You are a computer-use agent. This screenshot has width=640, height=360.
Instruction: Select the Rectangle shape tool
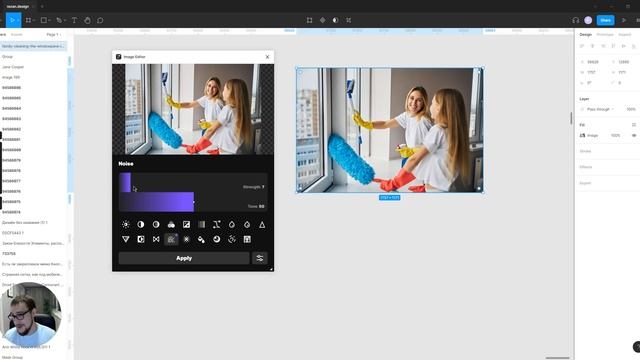44,20
